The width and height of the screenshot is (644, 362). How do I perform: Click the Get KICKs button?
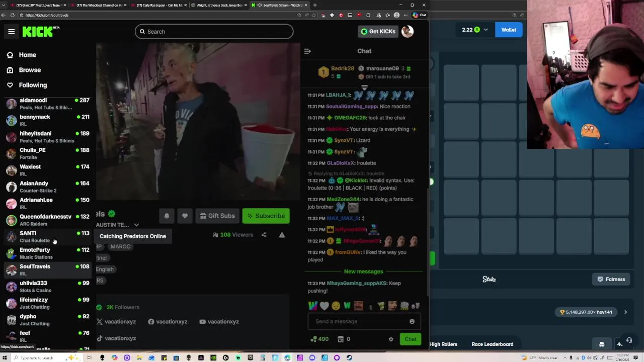(x=378, y=31)
